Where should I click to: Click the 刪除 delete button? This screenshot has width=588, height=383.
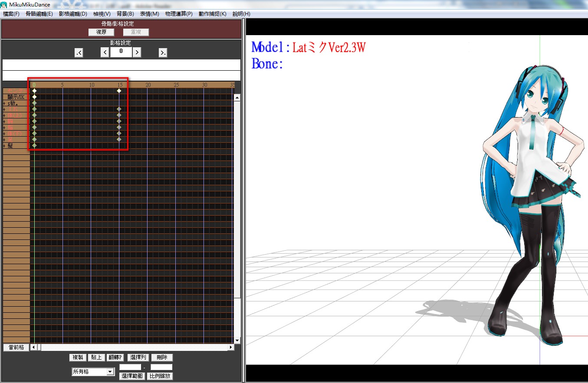[162, 357]
